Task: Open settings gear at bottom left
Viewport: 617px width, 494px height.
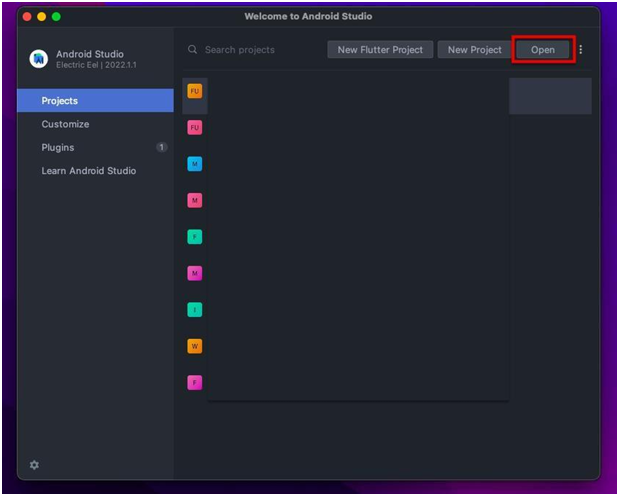Action: click(x=34, y=465)
